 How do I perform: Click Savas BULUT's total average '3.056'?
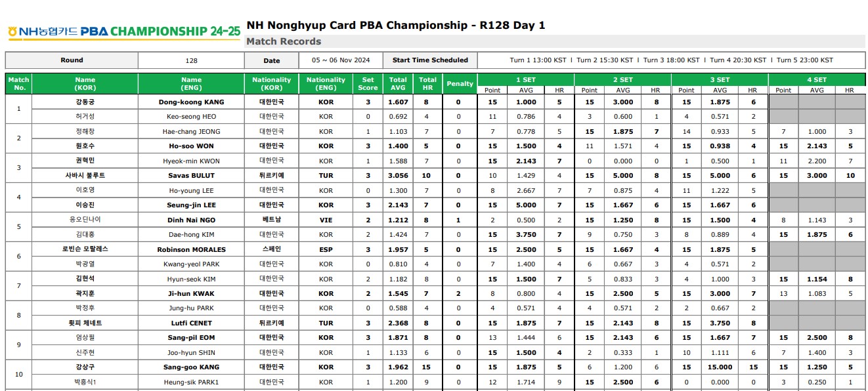398,176
